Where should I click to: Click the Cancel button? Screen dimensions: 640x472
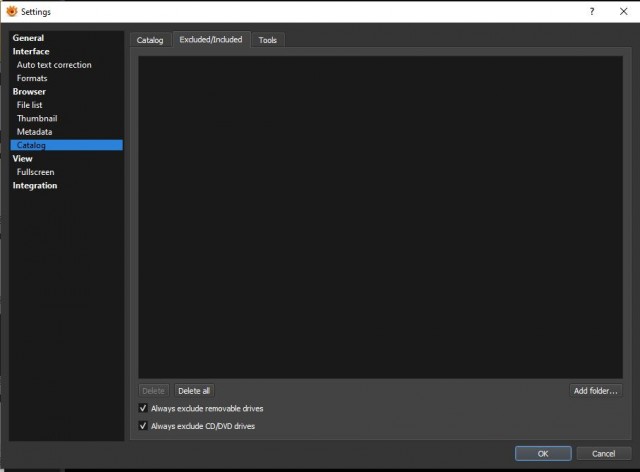[x=604, y=454]
